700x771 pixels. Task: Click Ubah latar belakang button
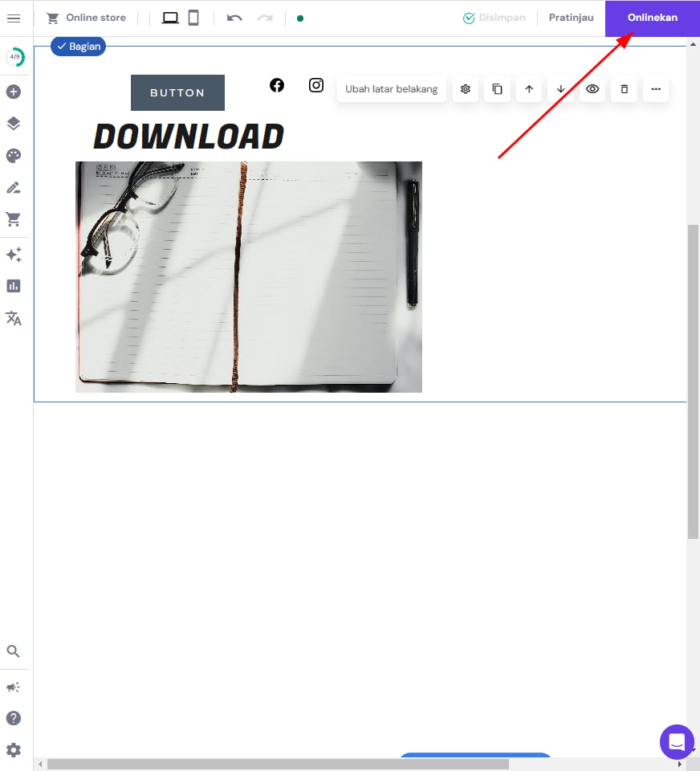pos(391,89)
